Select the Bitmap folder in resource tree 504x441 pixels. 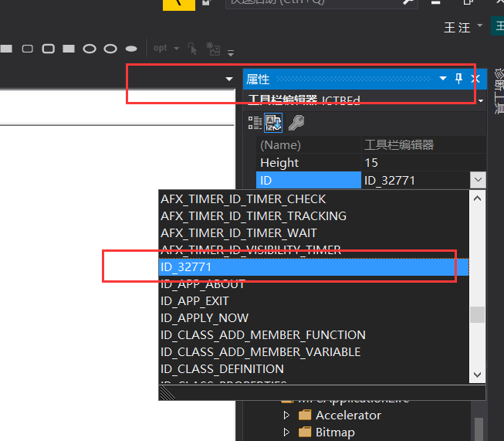click(327, 432)
